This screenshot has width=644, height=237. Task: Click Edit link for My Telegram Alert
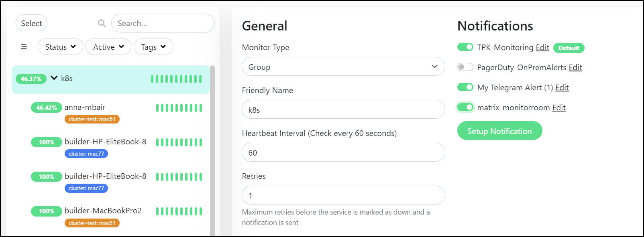(562, 87)
